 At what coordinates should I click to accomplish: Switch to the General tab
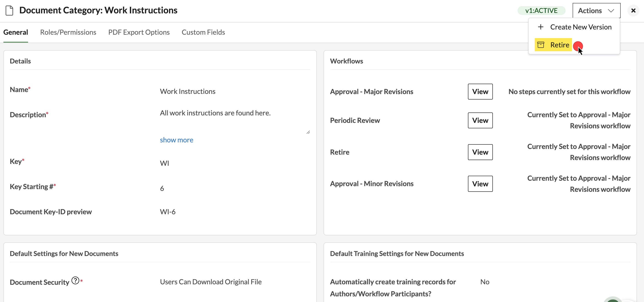click(x=15, y=32)
